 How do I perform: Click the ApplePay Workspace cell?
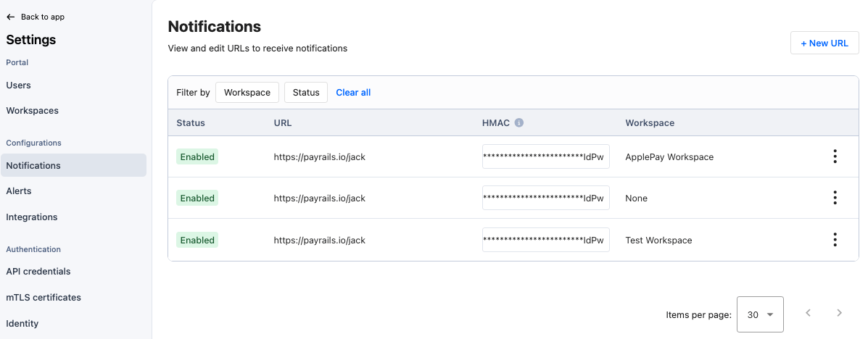[x=669, y=157]
